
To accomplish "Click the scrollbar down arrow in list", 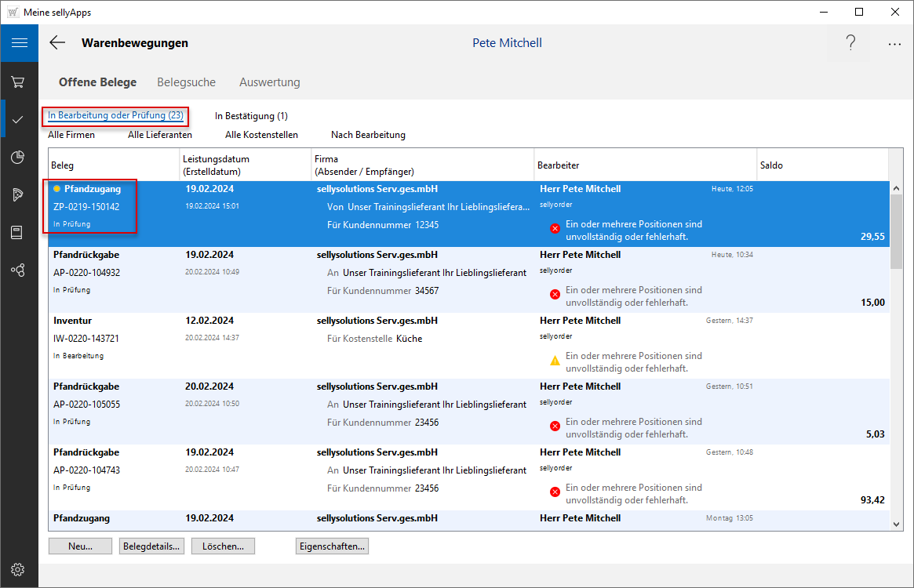I will [895, 523].
